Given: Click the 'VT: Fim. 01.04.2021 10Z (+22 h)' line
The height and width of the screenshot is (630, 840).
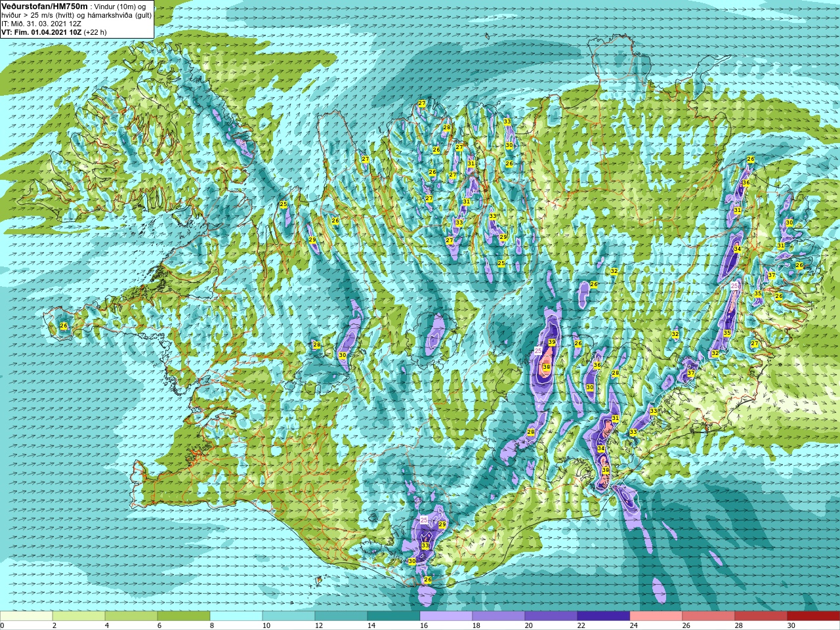Looking at the screenshot, I should tap(54, 31).
